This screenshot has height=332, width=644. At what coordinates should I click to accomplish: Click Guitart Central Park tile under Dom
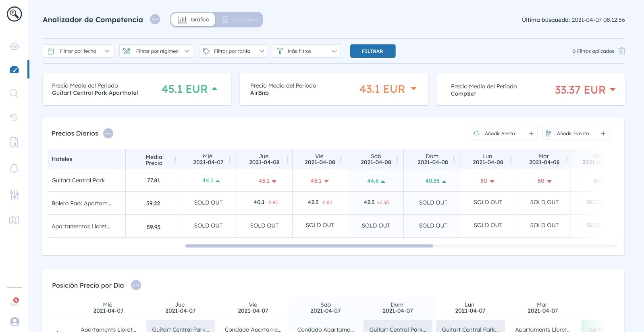[398, 326]
